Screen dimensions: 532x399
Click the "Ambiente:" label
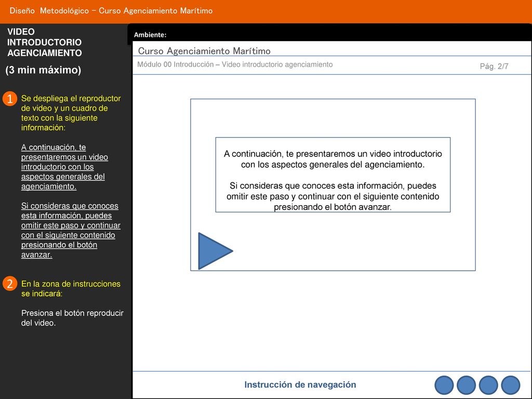150,35
